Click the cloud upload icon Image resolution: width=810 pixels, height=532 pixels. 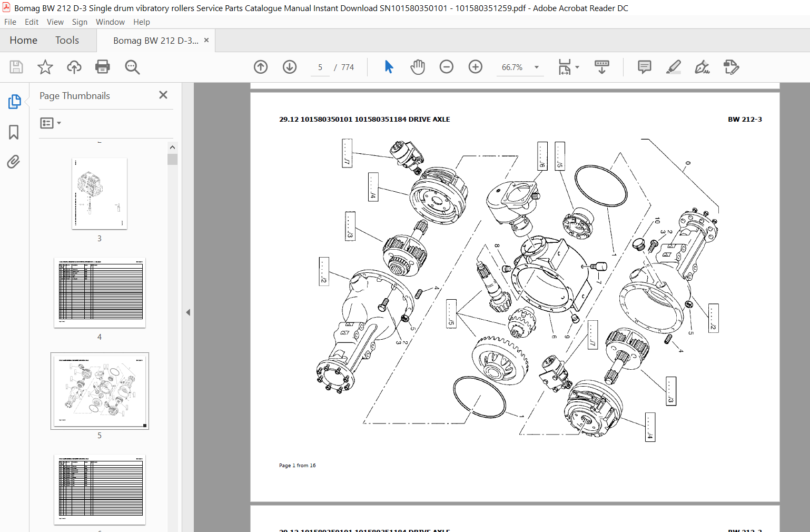coord(74,67)
